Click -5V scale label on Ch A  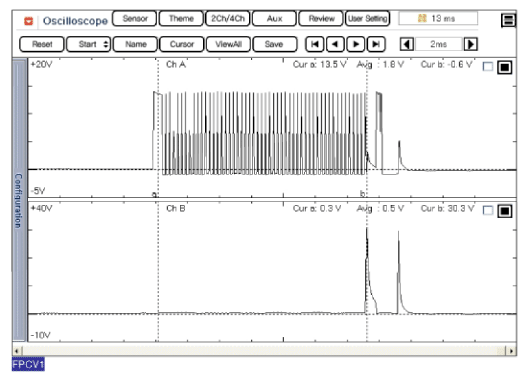[x=38, y=191]
